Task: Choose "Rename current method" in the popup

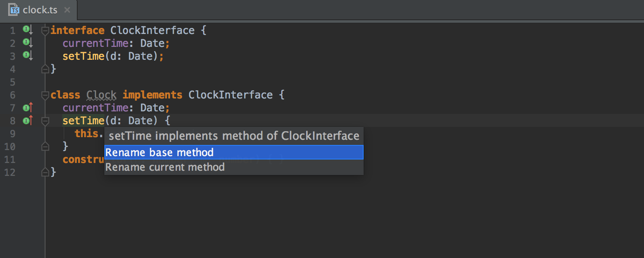Action: click(166, 167)
